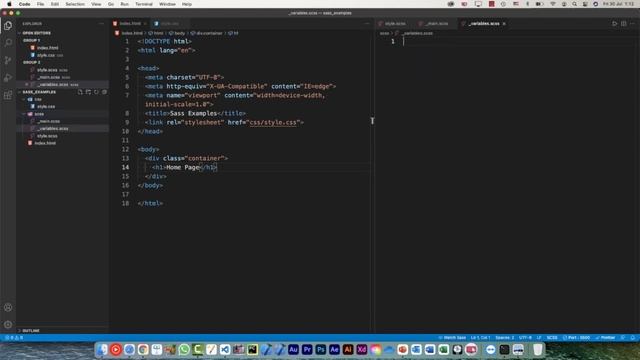Open Explorer panel more actions menu
Viewport: 640px width, 360px height.
(101, 24)
